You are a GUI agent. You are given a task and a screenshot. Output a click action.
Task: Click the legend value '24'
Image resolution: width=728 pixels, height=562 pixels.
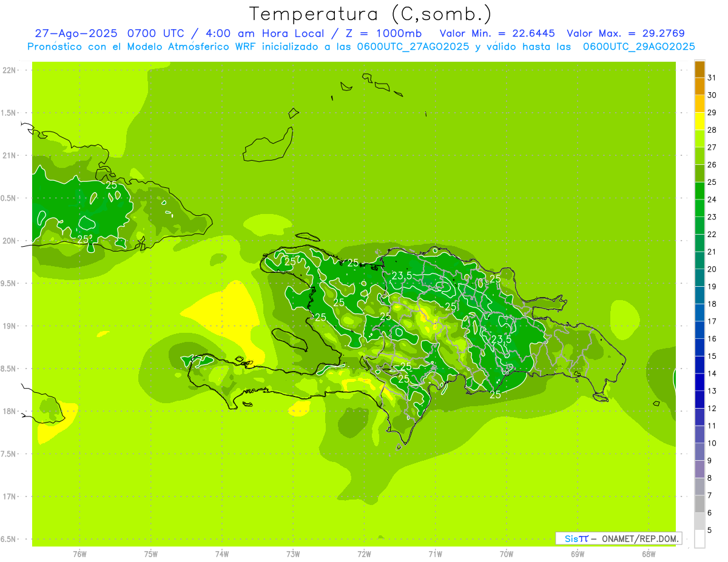click(x=712, y=199)
